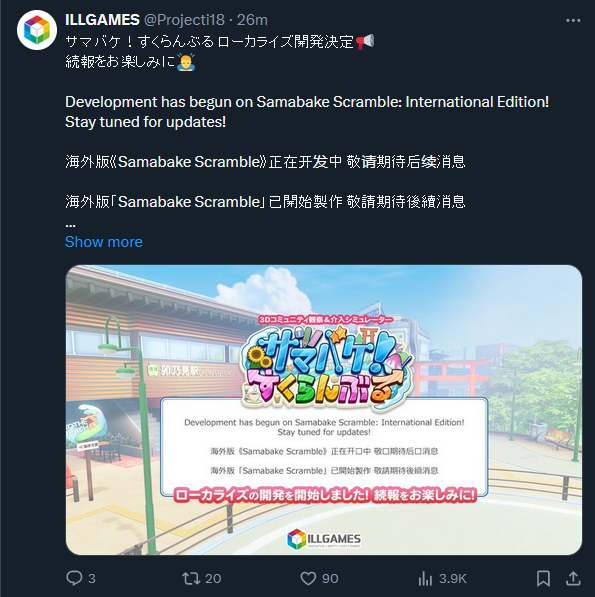
Task: Open the ILLGAMES profile avatar
Action: pos(37,30)
